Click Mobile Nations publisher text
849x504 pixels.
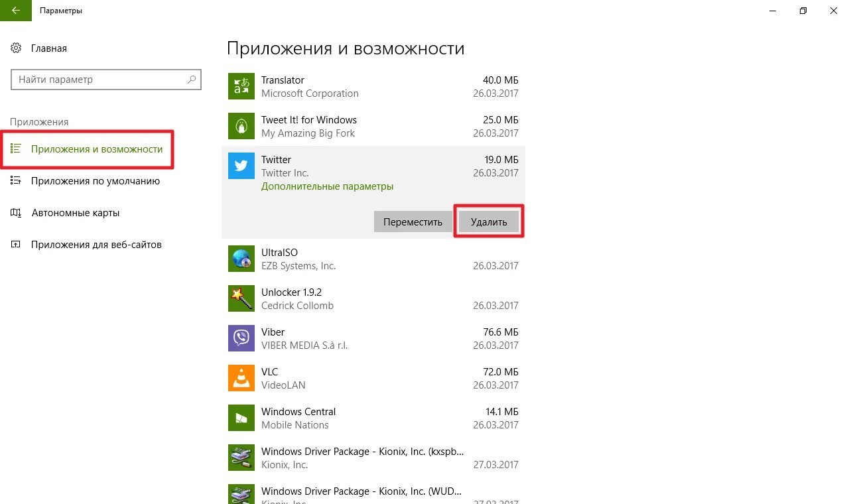tap(295, 425)
